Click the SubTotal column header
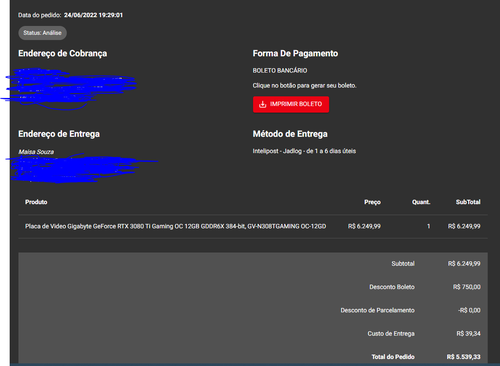 468,202
